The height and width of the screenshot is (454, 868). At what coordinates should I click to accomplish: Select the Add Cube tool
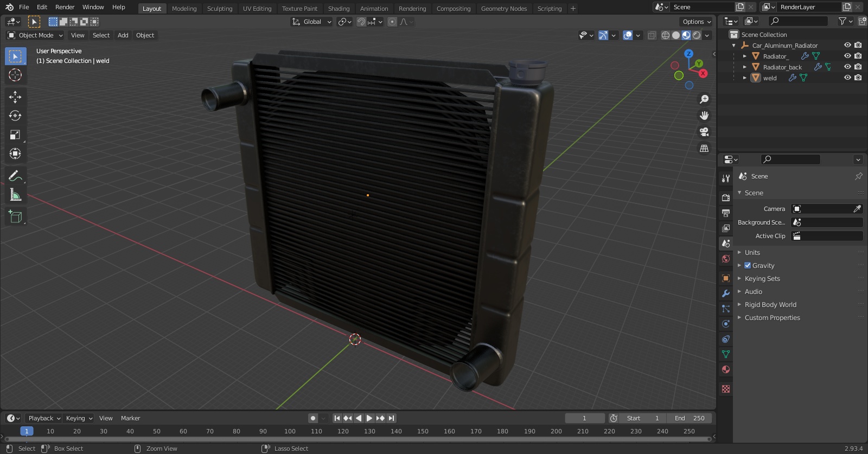tap(15, 217)
